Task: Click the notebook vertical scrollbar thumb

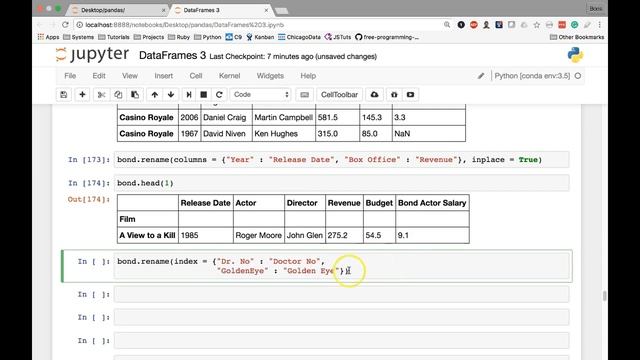Action: tap(604, 296)
